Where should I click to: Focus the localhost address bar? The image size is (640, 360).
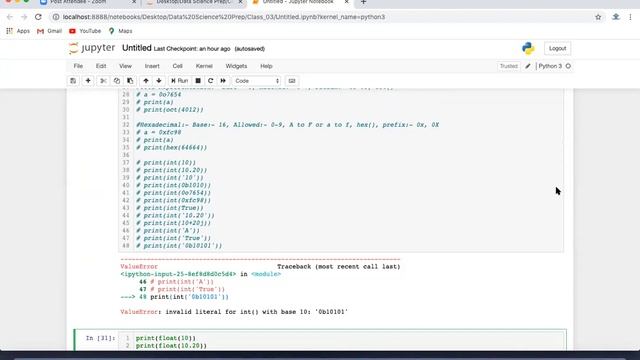pos(224,17)
